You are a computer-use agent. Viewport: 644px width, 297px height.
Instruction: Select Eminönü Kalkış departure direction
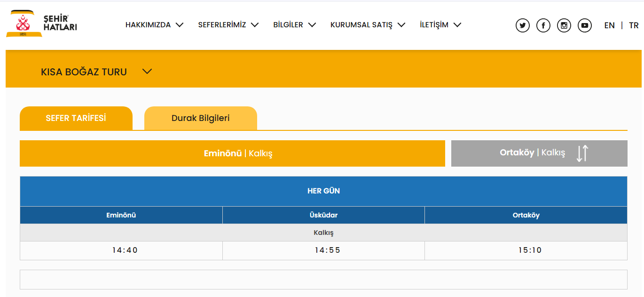(x=232, y=153)
